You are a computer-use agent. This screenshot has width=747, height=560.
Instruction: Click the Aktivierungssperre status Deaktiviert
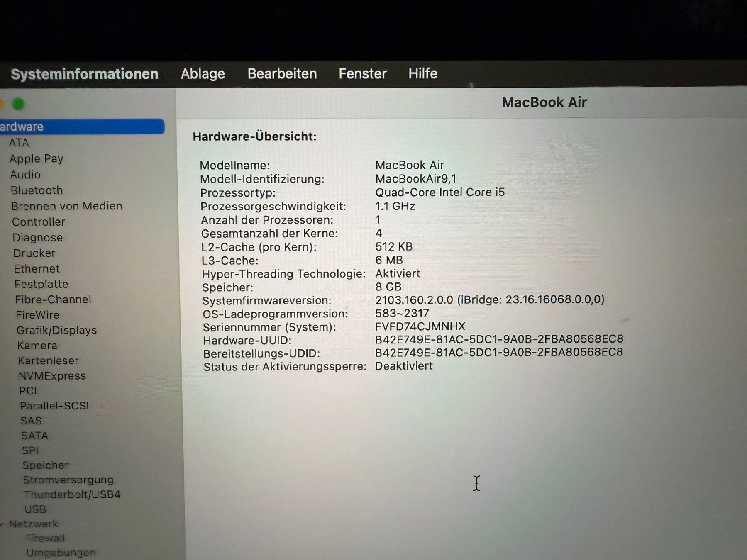(404, 366)
